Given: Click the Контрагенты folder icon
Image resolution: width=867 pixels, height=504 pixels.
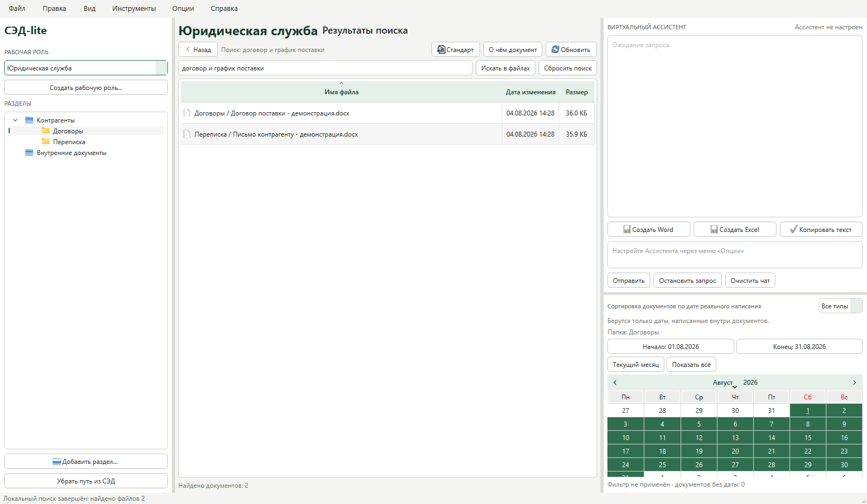Looking at the screenshot, I should click(29, 120).
